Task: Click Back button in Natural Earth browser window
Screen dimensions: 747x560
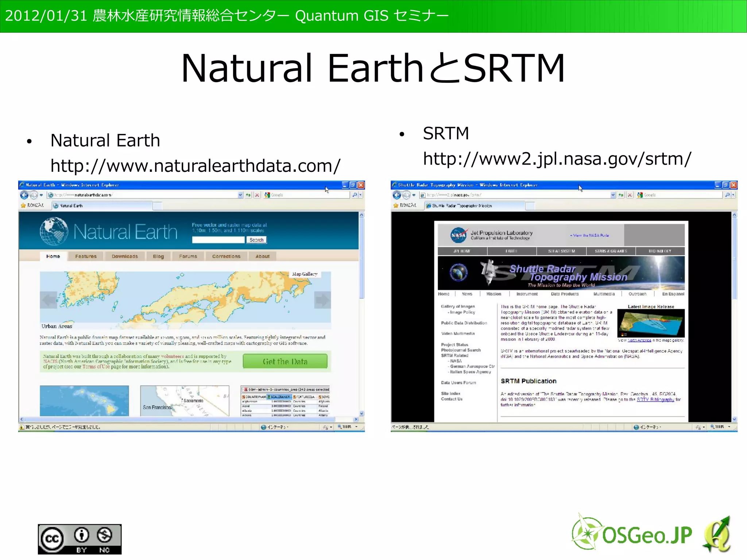Action: pyautogui.click(x=24, y=195)
